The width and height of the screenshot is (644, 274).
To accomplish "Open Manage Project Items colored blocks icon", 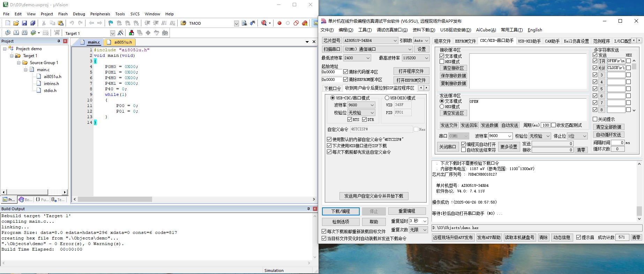I will click(x=132, y=33).
